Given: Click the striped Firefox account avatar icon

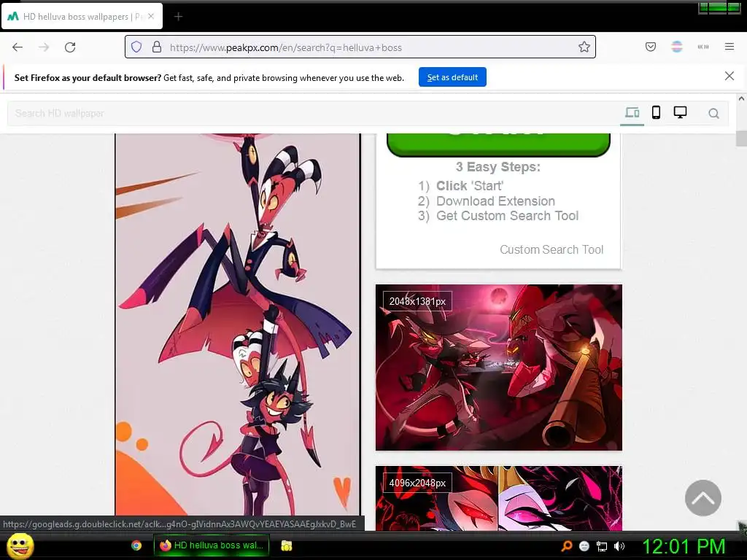Looking at the screenshot, I should point(677,47).
